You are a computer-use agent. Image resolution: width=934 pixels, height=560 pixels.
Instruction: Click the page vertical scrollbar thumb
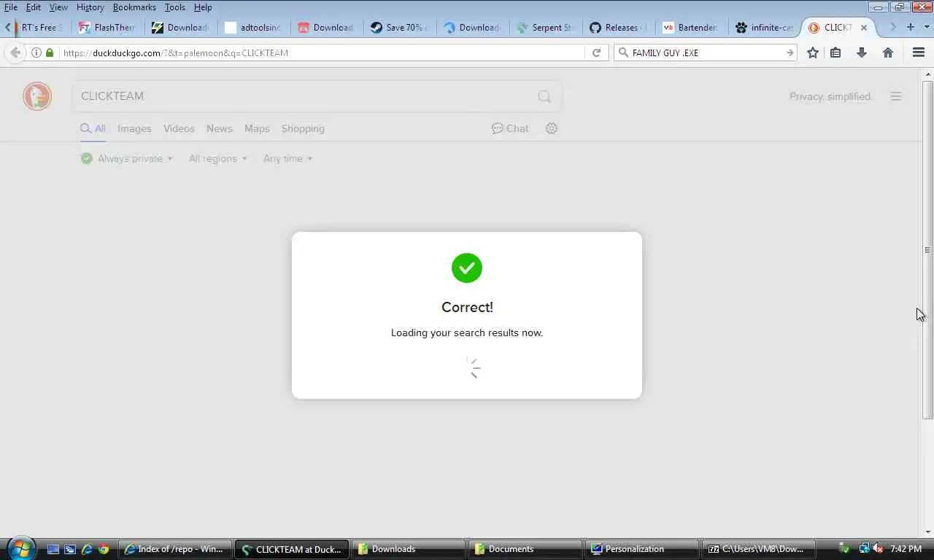(927, 249)
